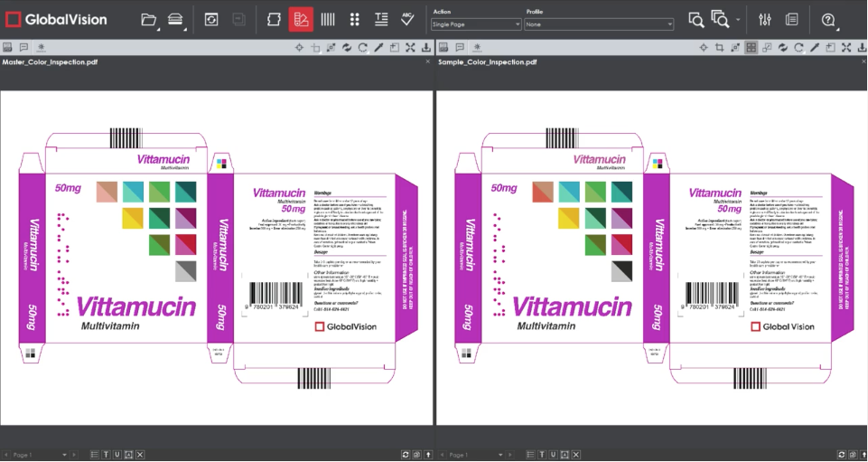The height and width of the screenshot is (462, 868).
Task: Expand the inspect options arrow
Action: [738, 21]
